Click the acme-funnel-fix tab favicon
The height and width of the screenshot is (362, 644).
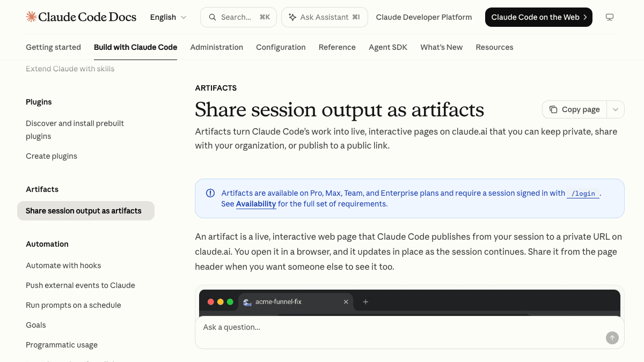pos(247,302)
